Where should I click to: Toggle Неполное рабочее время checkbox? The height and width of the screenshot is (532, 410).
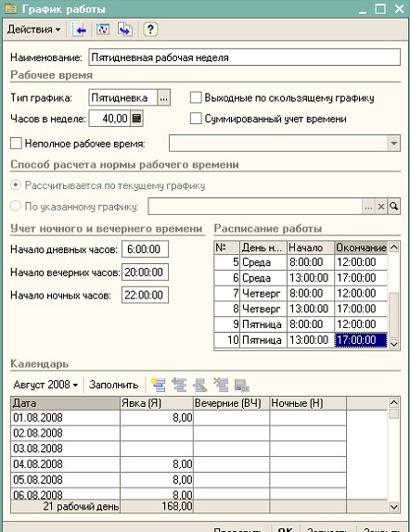[x=16, y=143]
